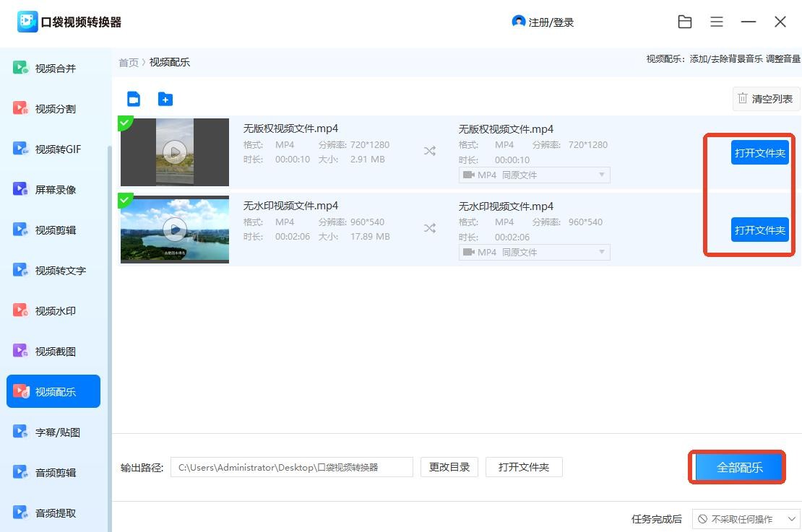Click the user avatar for 注册/登录
The height and width of the screenshot is (532, 802).
click(x=518, y=22)
